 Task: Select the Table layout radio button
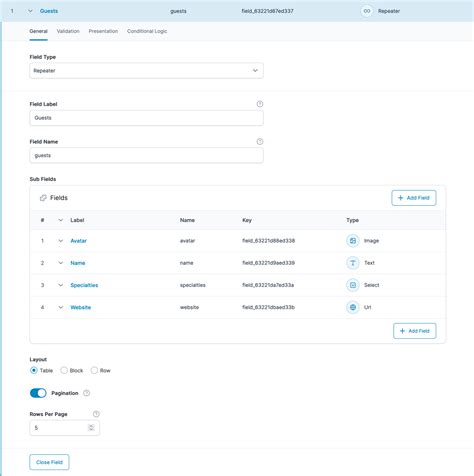[x=34, y=370]
